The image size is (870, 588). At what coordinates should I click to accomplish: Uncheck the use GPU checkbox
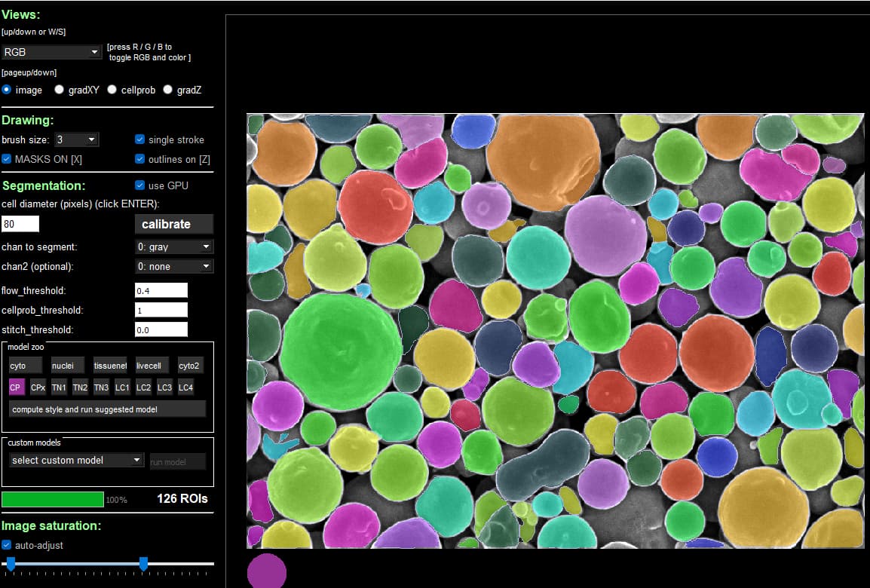(x=139, y=185)
